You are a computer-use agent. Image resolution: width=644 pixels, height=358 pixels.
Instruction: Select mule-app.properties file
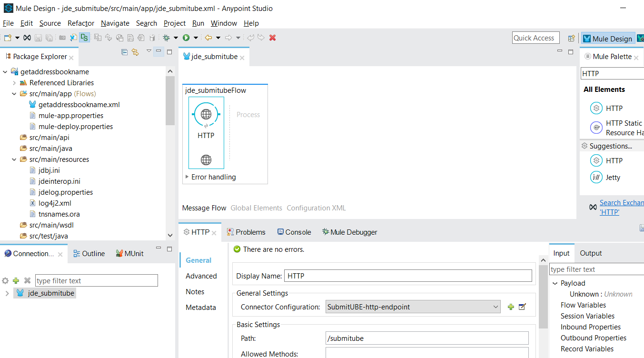pos(71,116)
